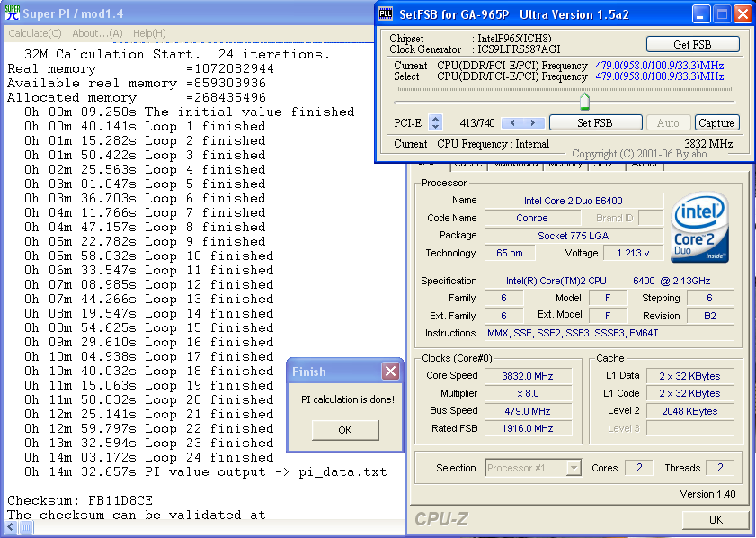
Task: Click the Rated FSB value 1916.0 MHz
Action: tap(528, 428)
